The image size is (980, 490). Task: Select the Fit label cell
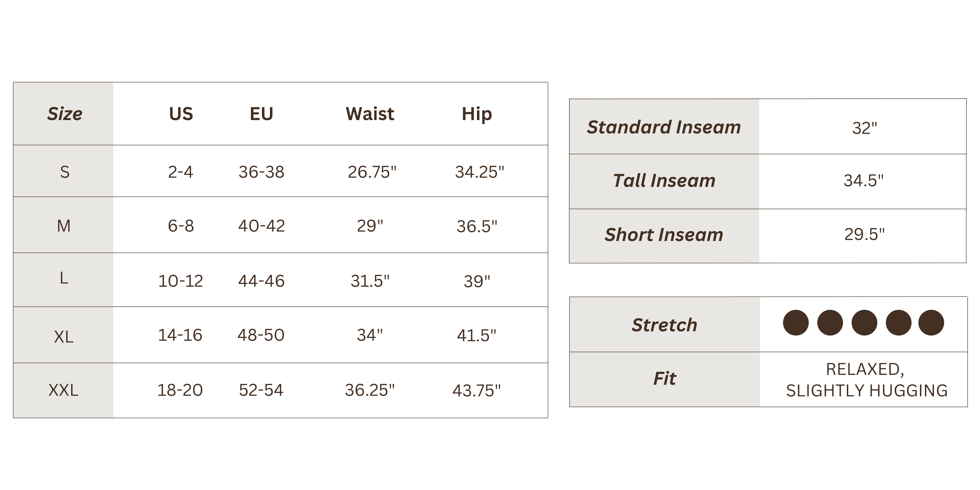665,379
